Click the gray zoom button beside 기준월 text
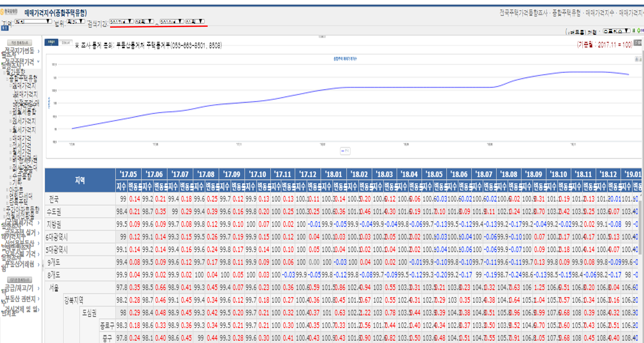The image size is (644, 343). tap(638, 43)
